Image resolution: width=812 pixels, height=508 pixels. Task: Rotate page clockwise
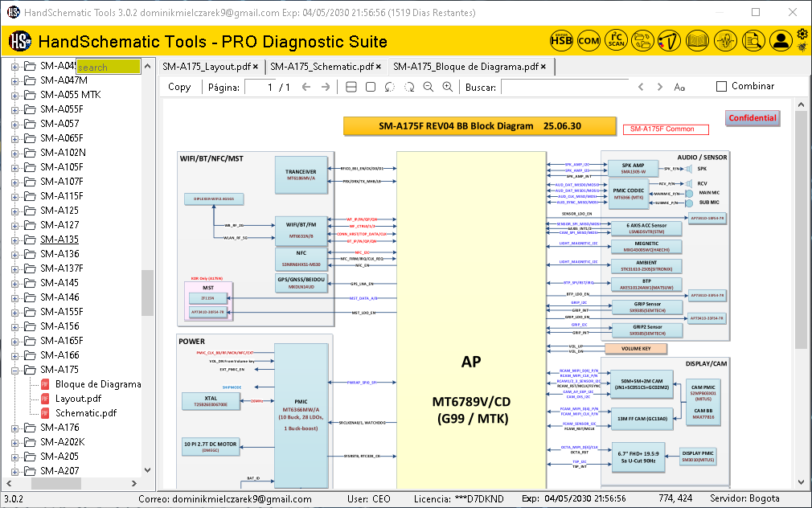coord(409,87)
